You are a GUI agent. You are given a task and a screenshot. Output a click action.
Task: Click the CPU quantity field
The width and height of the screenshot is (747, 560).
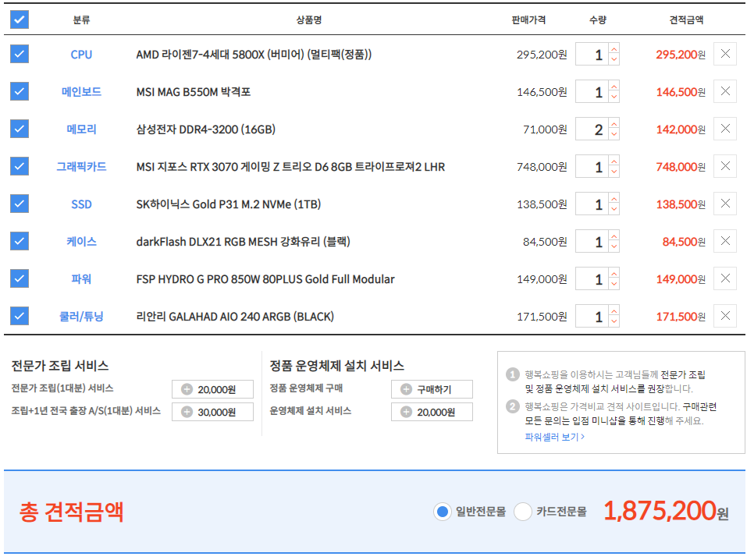(592, 55)
